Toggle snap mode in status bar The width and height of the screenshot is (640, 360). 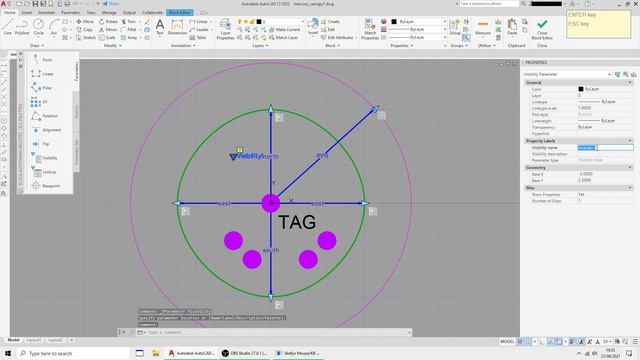[x=528, y=341]
